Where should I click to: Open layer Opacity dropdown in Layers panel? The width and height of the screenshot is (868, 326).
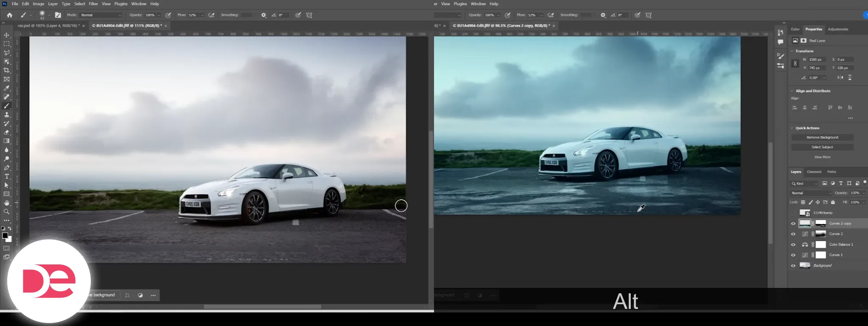point(863,193)
